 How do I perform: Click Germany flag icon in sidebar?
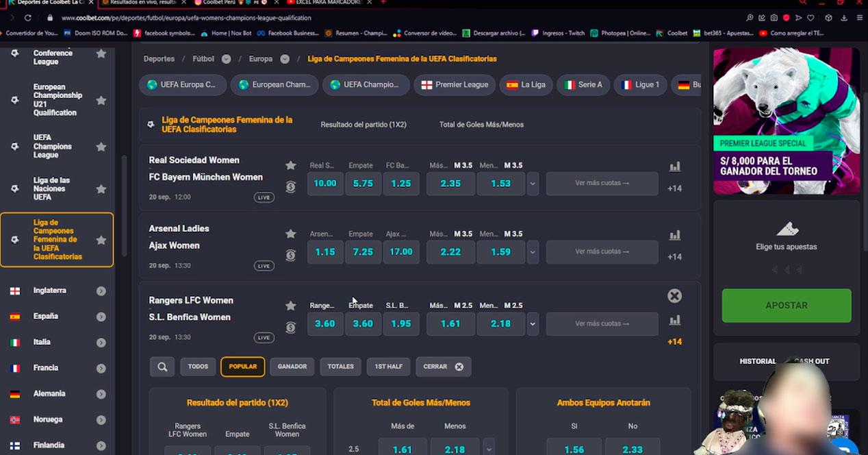tap(15, 394)
